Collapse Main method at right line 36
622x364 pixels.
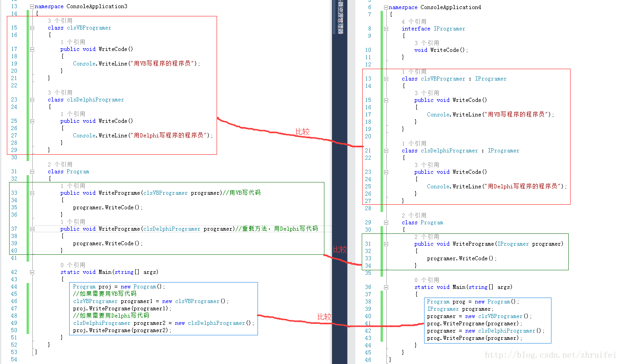point(386,287)
